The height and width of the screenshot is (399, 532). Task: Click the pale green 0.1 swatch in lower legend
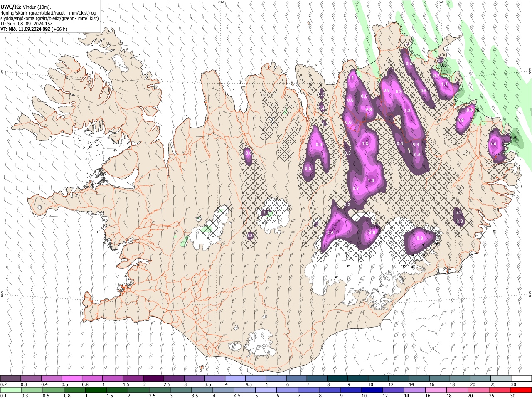point(11,390)
